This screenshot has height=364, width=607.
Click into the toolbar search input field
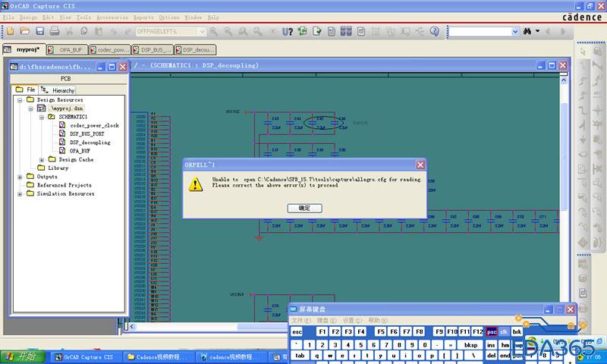click(x=480, y=32)
